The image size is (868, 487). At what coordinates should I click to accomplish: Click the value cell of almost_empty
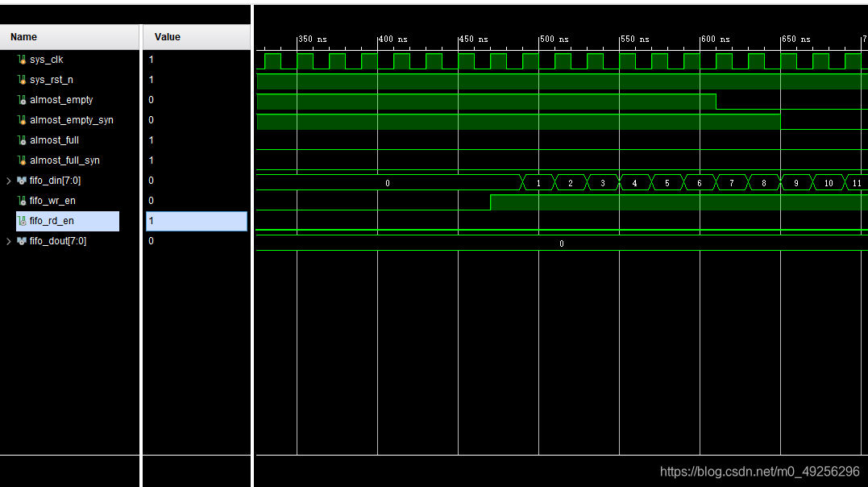coord(197,100)
